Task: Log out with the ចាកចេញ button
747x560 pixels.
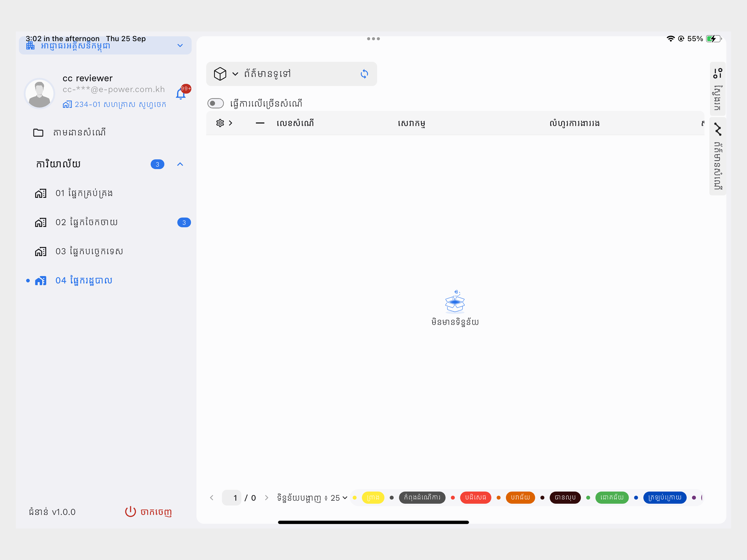Action: pos(148,512)
